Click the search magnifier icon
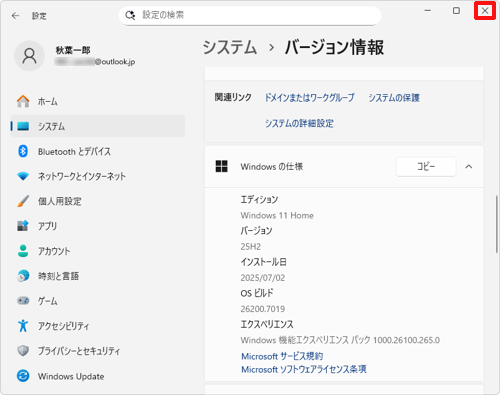This screenshot has width=500, height=395. coord(130,15)
